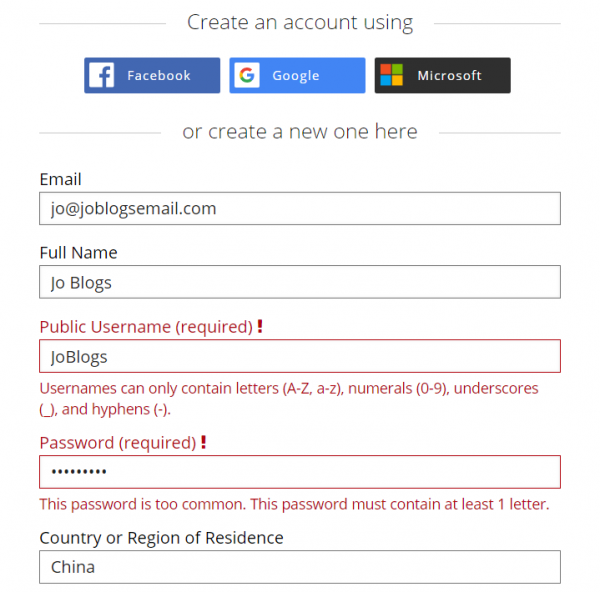The width and height of the screenshot is (600, 592).
Task: Focus the Email input field
Action: tap(299, 209)
